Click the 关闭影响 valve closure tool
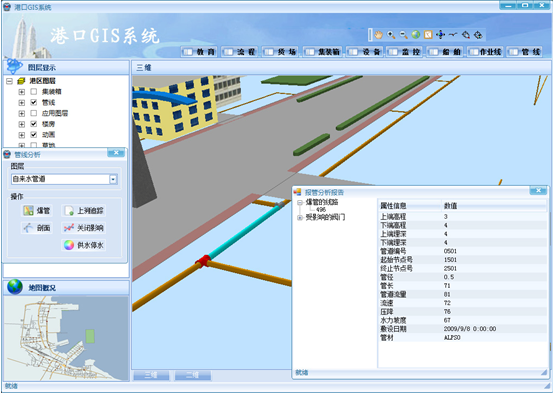The width and height of the screenshot is (553, 395). [x=84, y=228]
